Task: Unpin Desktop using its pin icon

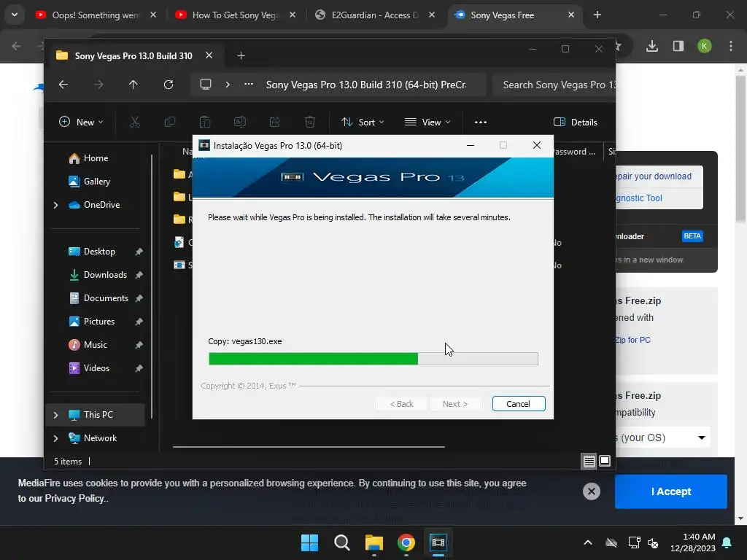Action: tap(139, 252)
